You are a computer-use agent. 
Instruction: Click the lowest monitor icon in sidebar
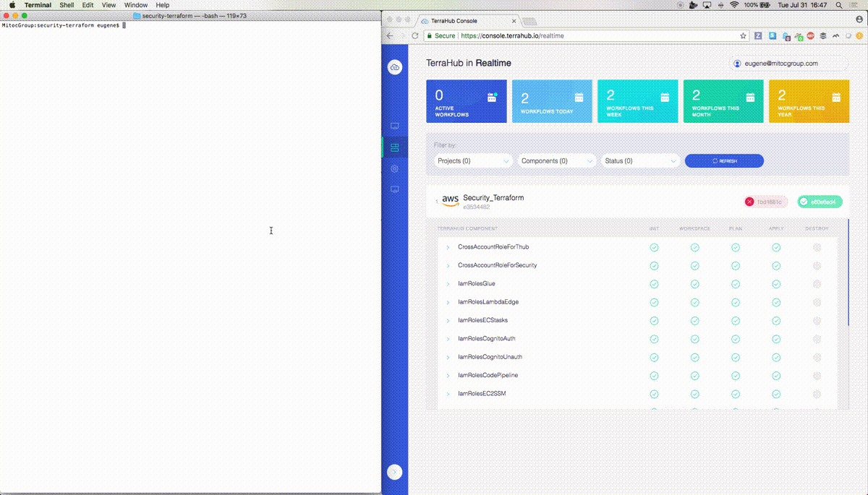point(394,189)
